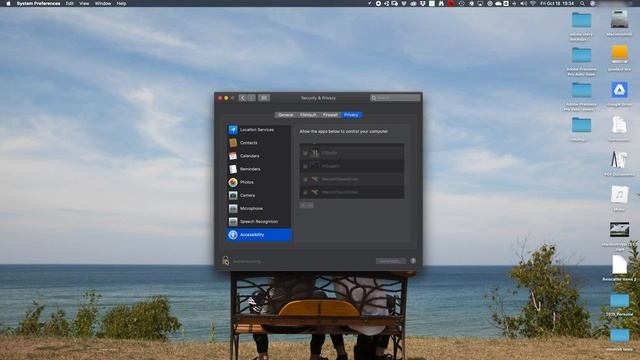Click the lock icon to make changes

226,260
